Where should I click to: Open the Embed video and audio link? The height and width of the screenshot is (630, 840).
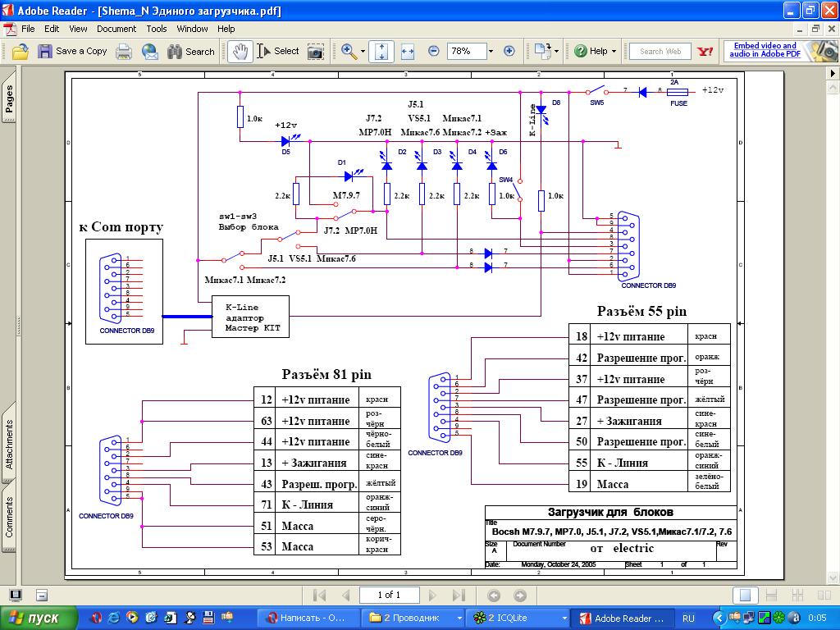pos(765,50)
